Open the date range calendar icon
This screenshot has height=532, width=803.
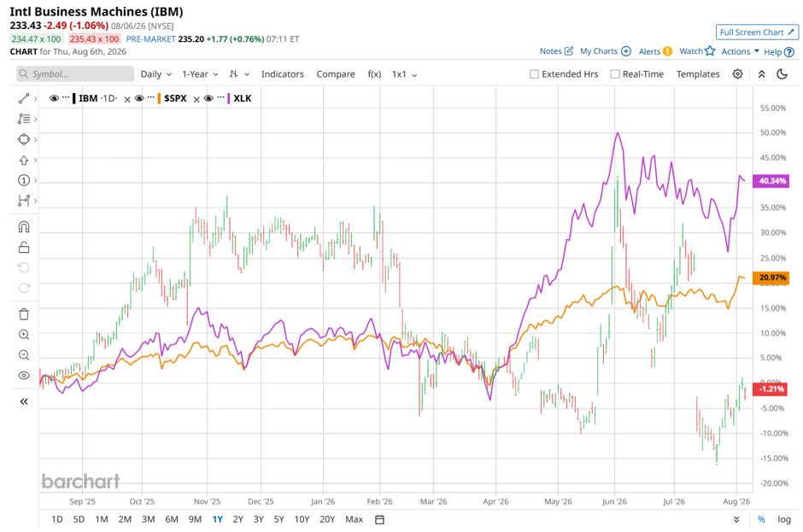379,519
